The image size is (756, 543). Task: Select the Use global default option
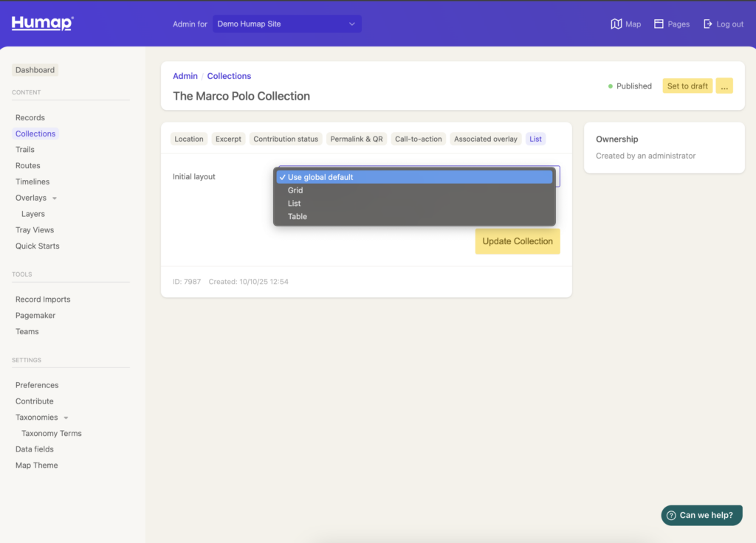[x=320, y=177]
